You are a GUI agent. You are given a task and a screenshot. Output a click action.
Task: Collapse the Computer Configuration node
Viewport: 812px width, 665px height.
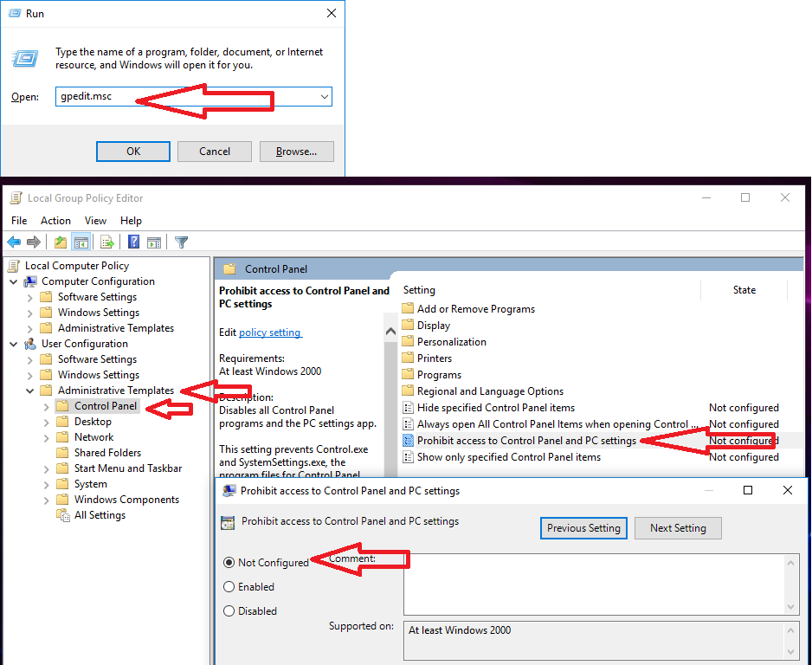[14, 281]
